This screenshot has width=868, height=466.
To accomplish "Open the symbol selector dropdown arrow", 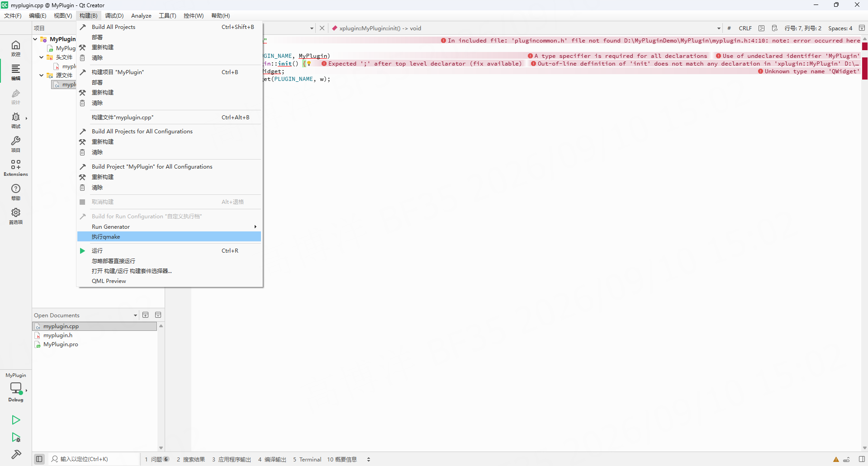I will coord(719,28).
